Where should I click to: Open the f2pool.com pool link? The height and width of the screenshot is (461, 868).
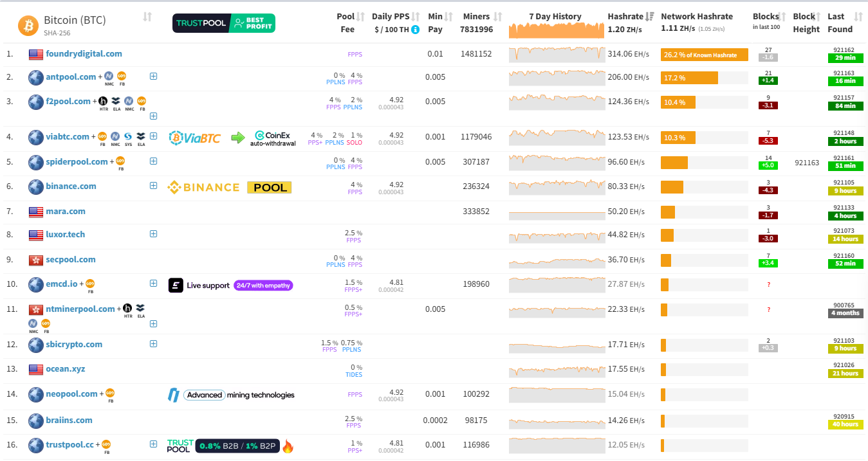[68, 101]
